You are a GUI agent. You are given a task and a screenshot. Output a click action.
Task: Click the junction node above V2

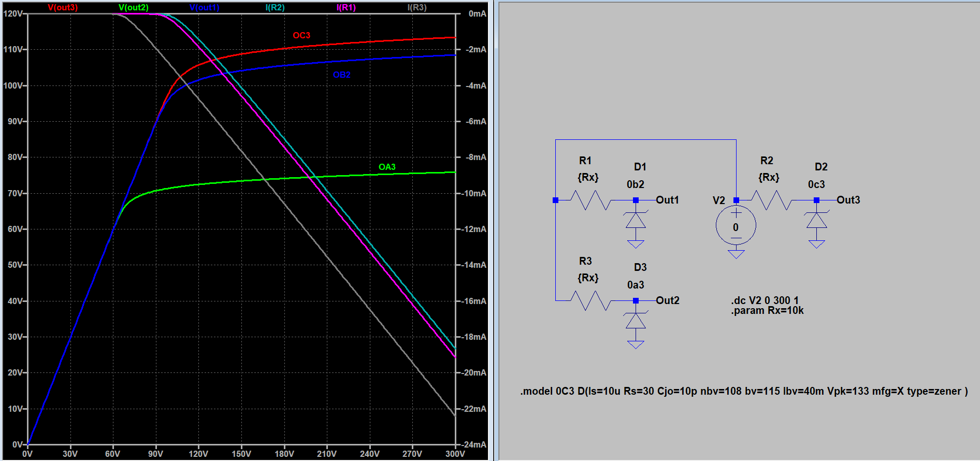[x=736, y=200]
